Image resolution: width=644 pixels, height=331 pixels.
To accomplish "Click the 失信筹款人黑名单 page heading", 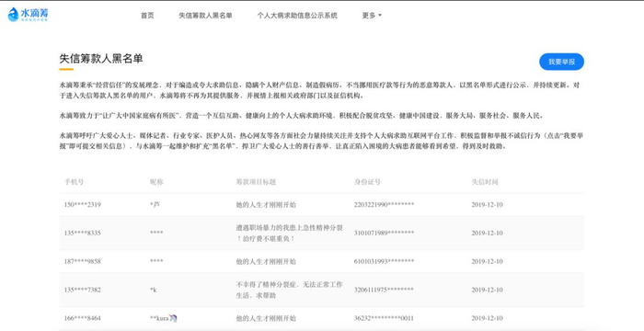I will 101,58.
